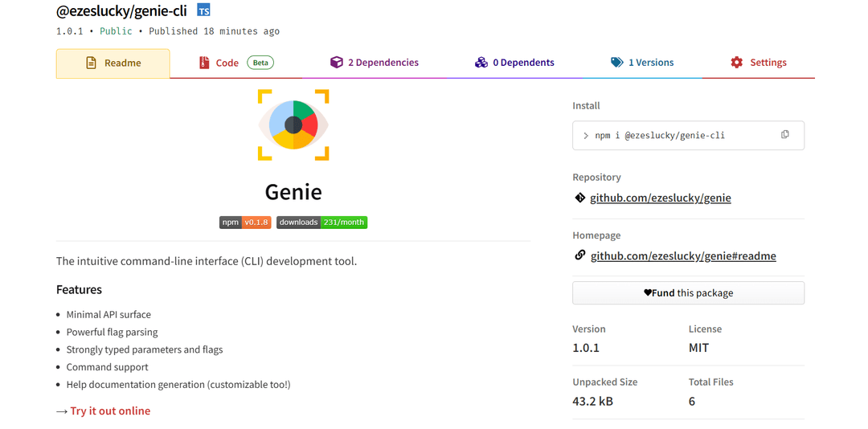The width and height of the screenshot is (868, 429).
Task: Click the 43.2 kB unpacked size value
Action: click(x=593, y=401)
